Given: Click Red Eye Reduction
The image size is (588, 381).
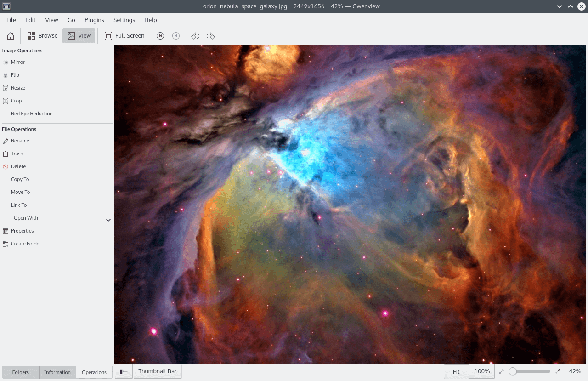Looking at the screenshot, I should [x=32, y=114].
